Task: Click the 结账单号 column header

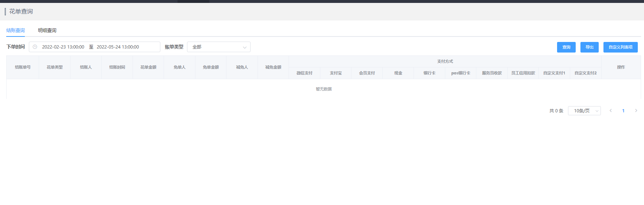Action: (x=23, y=67)
